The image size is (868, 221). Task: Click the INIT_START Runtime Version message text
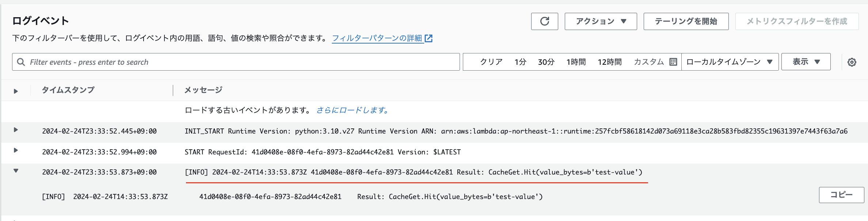click(x=516, y=131)
